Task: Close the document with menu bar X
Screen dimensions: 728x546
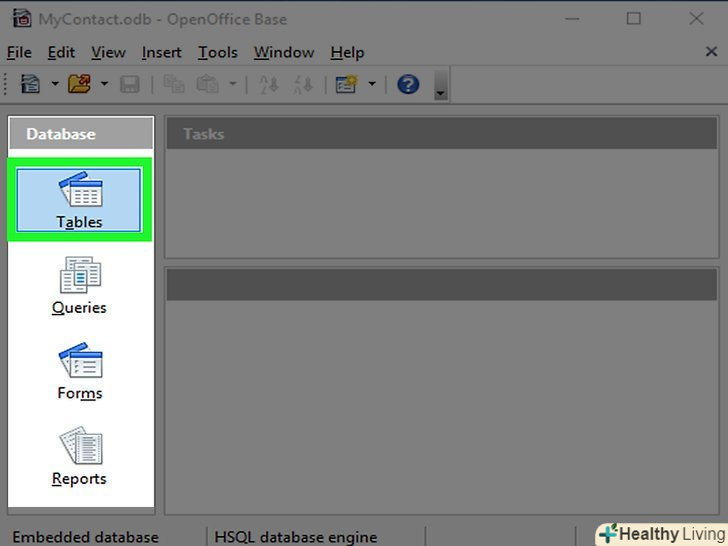Action: tap(711, 52)
